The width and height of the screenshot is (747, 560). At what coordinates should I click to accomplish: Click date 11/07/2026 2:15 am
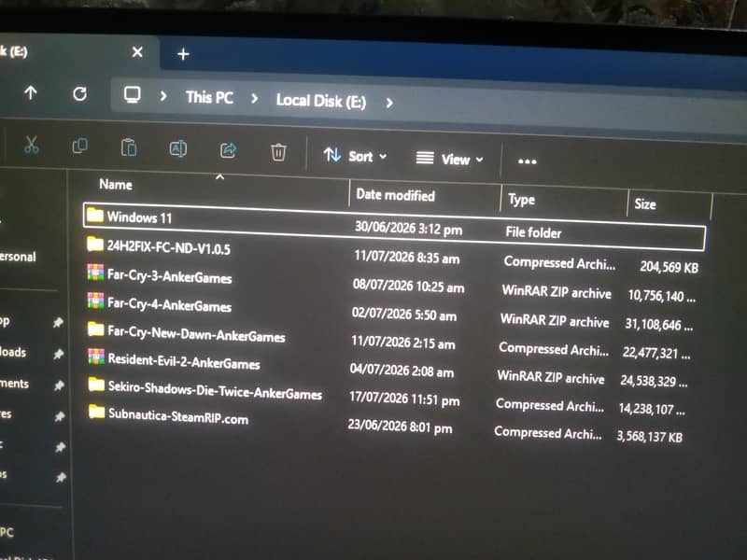[403, 343]
